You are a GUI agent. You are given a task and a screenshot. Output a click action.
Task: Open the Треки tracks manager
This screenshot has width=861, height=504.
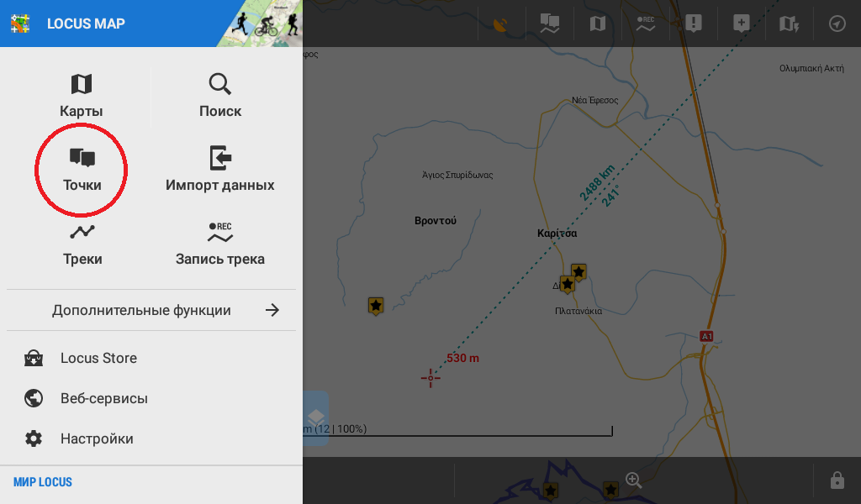(82, 244)
